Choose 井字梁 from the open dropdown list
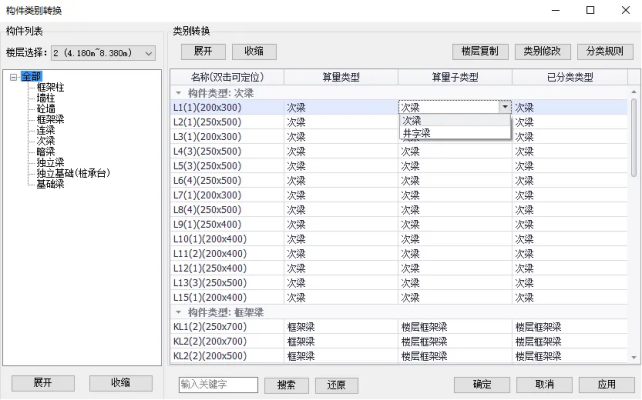 (x=417, y=132)
